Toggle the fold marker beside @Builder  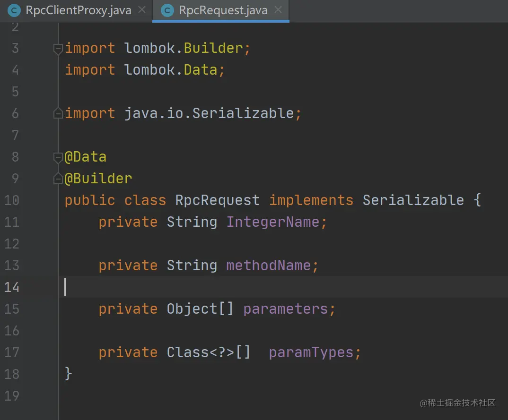coord(58,179)
